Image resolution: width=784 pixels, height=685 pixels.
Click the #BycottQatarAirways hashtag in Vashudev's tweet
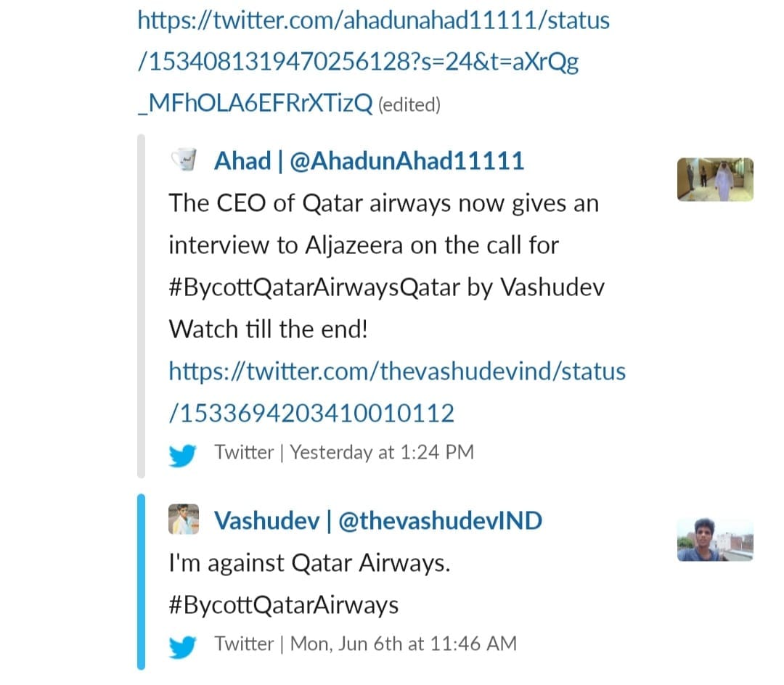284,606
